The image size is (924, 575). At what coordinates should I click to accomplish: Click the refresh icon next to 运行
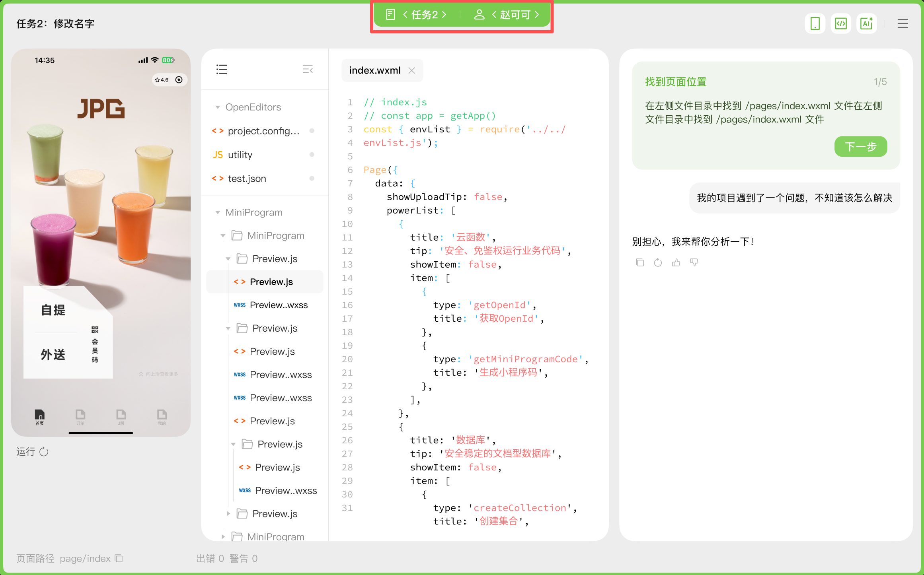coord(44,452)
